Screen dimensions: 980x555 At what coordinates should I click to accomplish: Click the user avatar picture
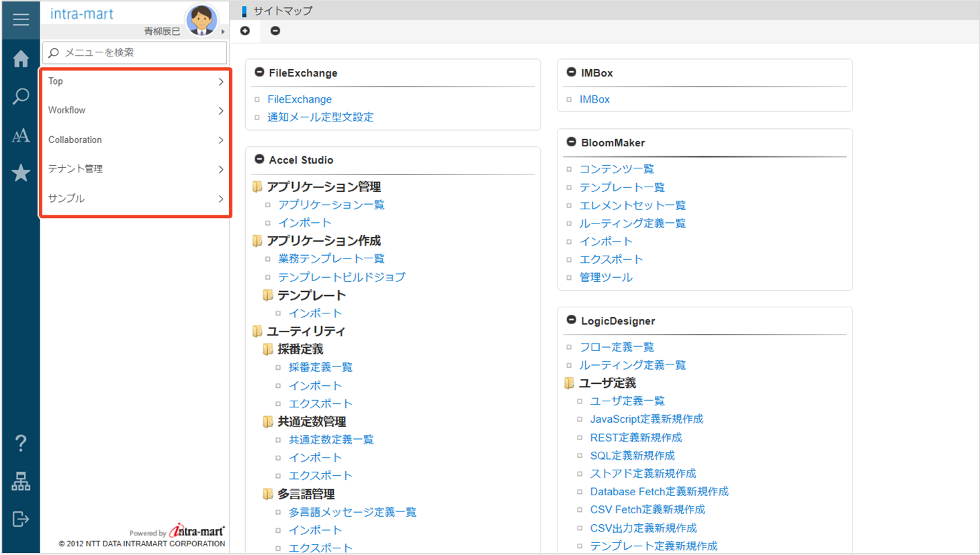pos(202,20)
